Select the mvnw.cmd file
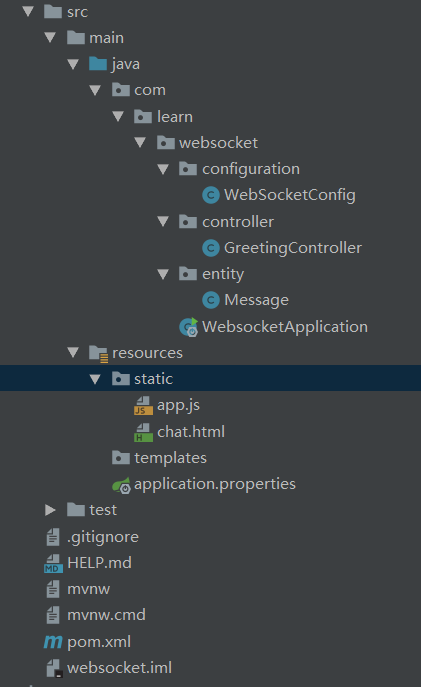The width and height of the screenshot is (421, 687). 96,615
